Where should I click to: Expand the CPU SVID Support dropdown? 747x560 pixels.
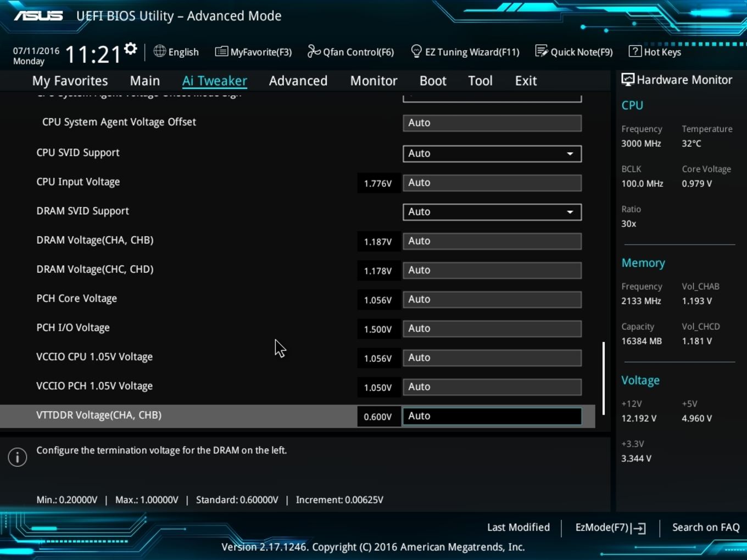tap(492, 154)
